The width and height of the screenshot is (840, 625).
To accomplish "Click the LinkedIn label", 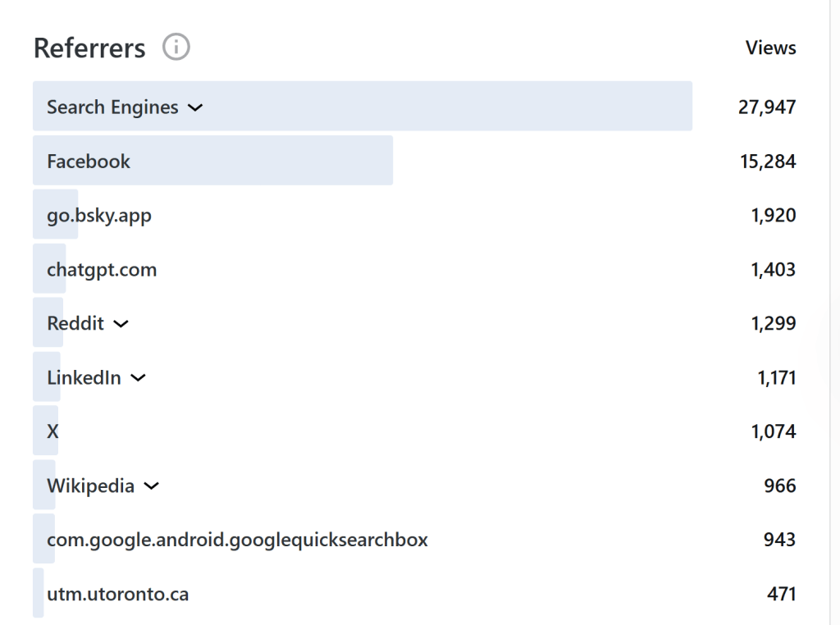I will (x=84, y=378).
